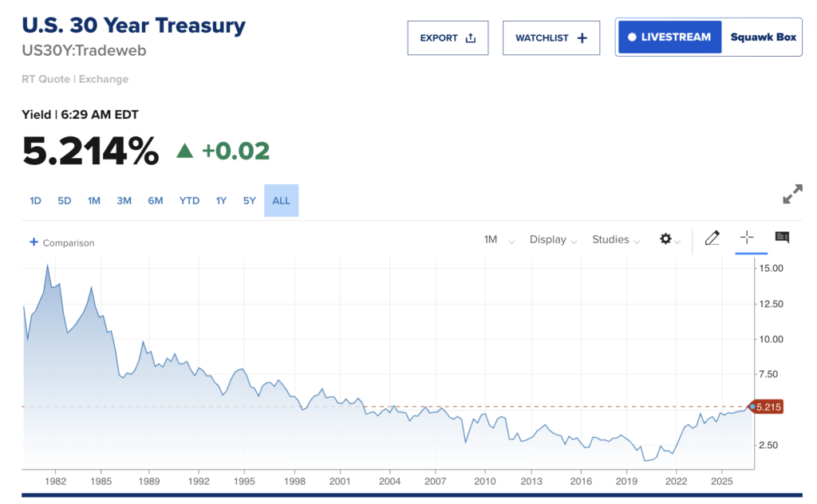This screenshot has height=504, width=817.
Task: Click the export share icon
Action: (471, 38)
